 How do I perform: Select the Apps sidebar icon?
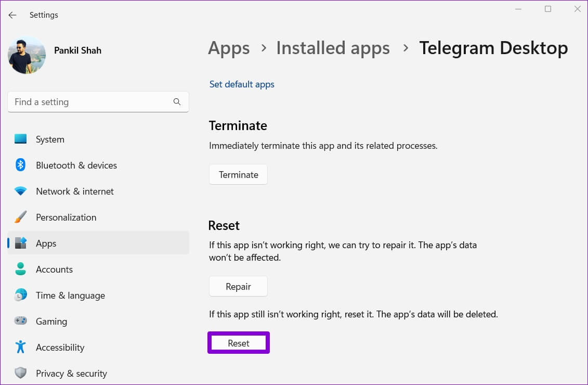21,243
